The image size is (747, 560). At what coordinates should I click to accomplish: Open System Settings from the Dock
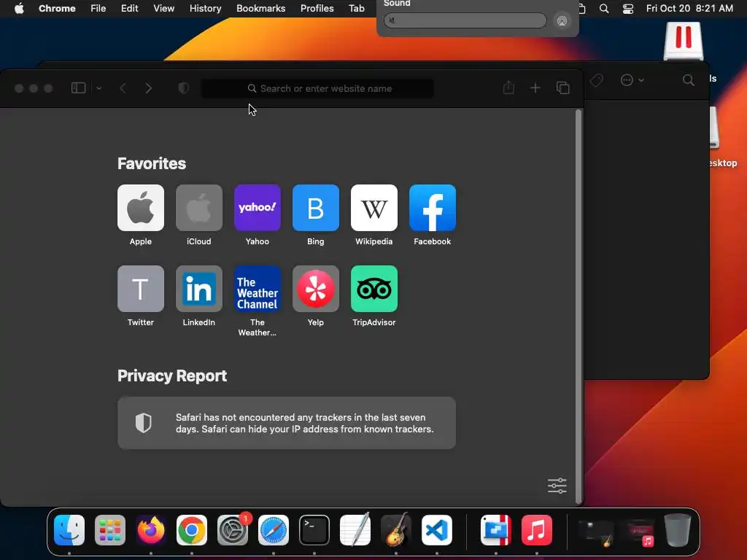(233, 530)
